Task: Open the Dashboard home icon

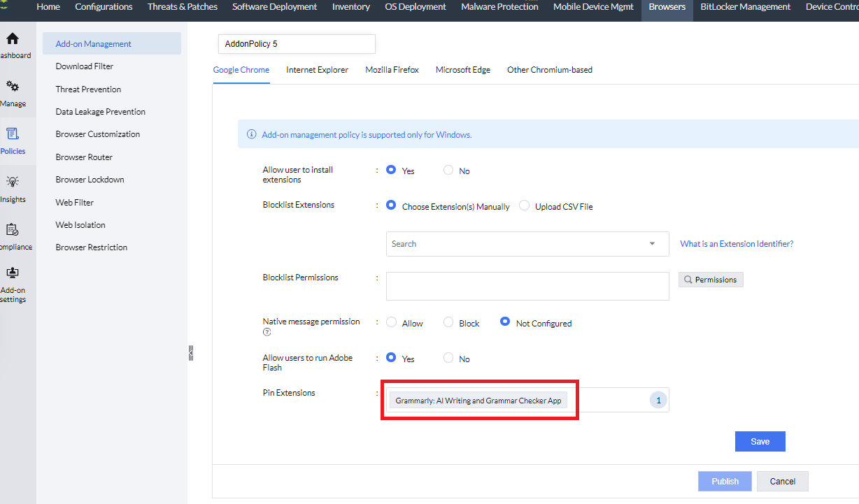Action: point(13,40)
